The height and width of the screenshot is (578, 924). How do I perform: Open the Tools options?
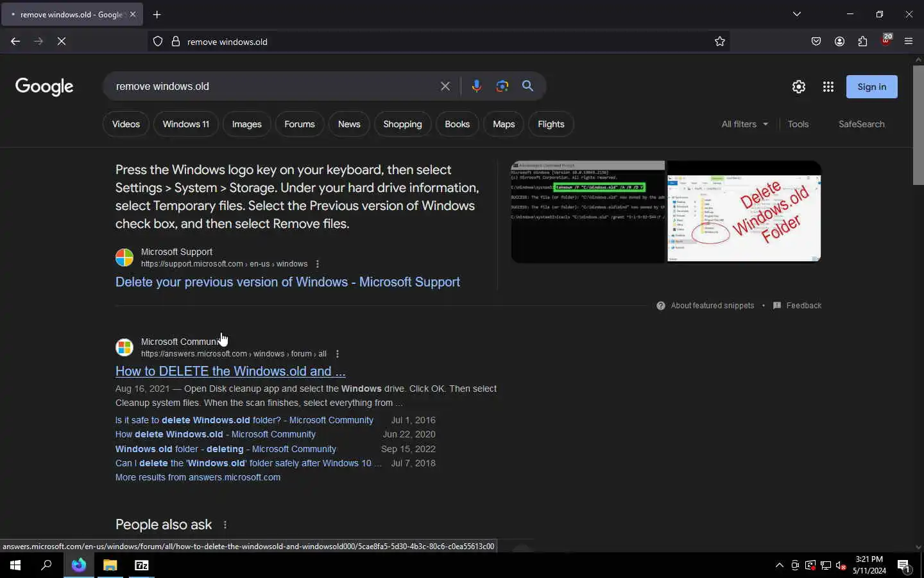(798, 124)
